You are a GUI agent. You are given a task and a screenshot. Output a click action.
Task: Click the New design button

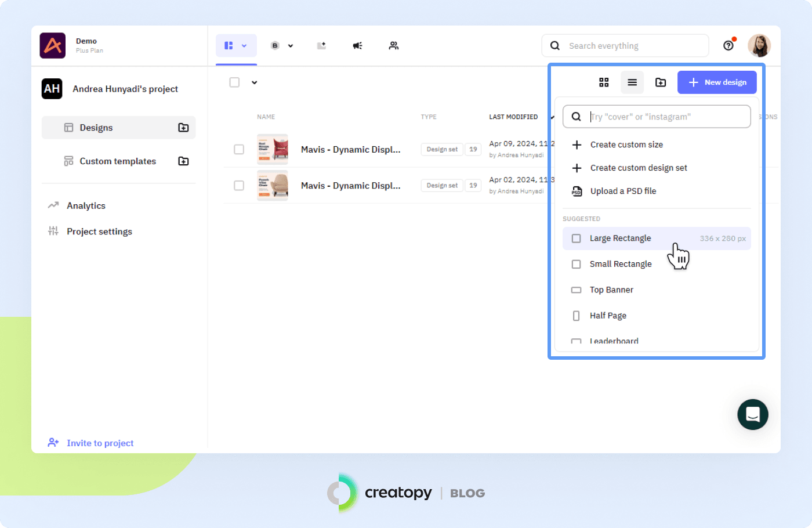(717, 82)
